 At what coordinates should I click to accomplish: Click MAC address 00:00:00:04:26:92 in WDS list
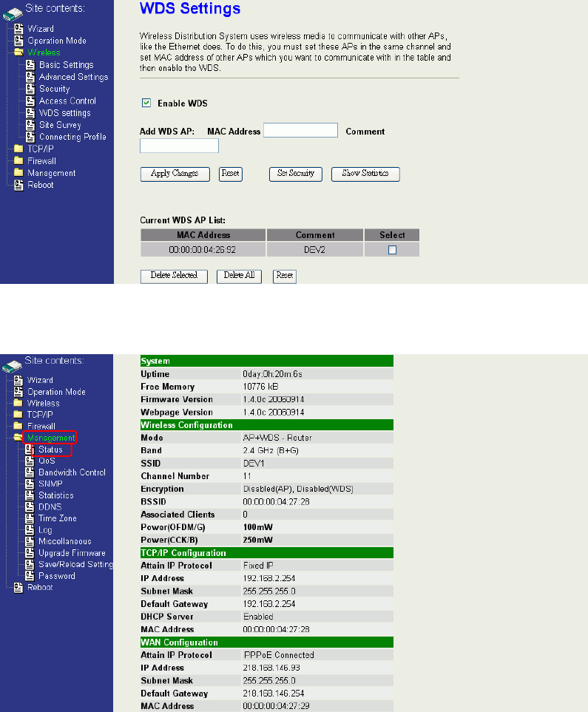[x=202, y=250]
